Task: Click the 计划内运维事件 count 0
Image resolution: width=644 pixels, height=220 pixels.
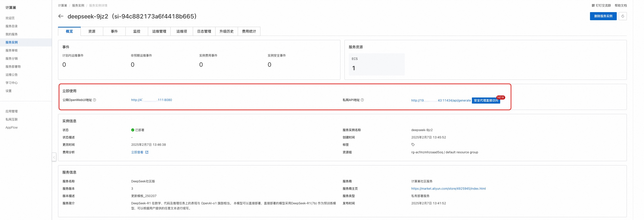Action: (64, 65)
